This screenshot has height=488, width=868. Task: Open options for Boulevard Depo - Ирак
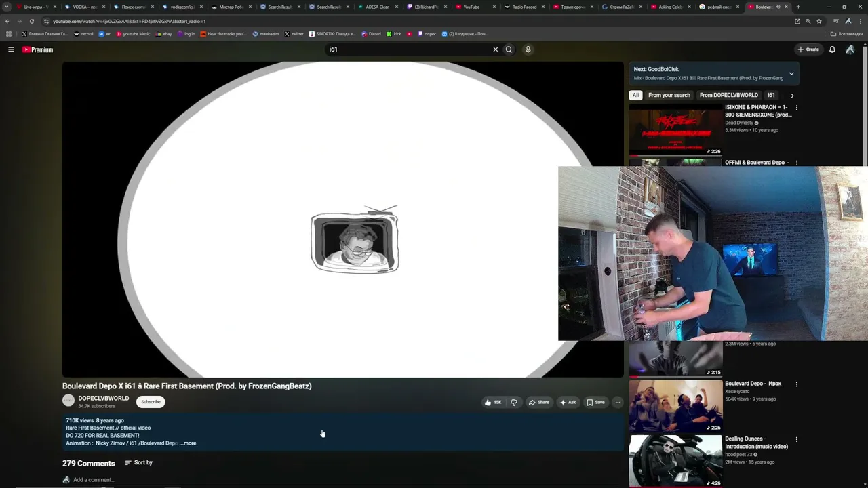tap(797, 384)
